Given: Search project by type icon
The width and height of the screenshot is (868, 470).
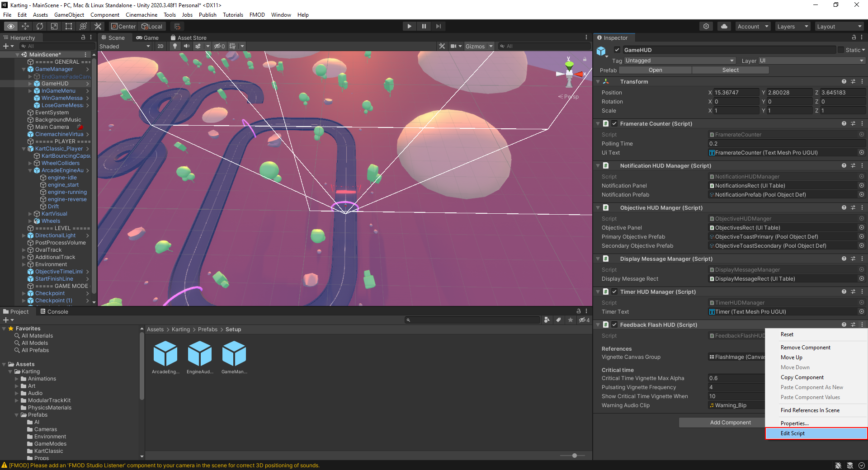Looking at the screenshot, I should tap(547, 320).
